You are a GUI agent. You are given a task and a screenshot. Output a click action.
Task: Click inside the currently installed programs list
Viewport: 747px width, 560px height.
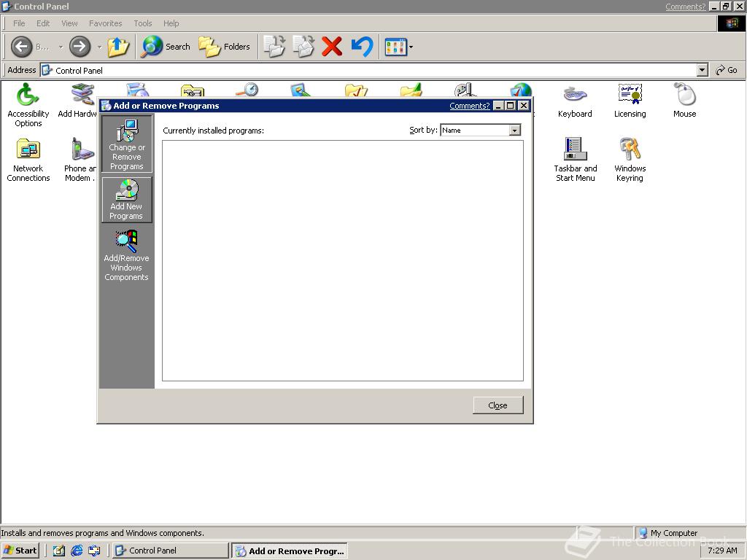click(x=343, y=260)
